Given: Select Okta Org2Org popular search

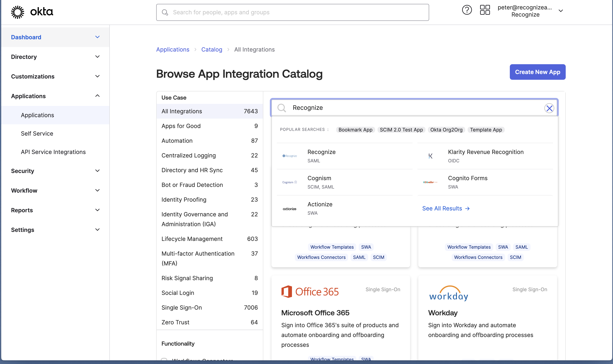Looking at the screenshot, I should 446,129.
